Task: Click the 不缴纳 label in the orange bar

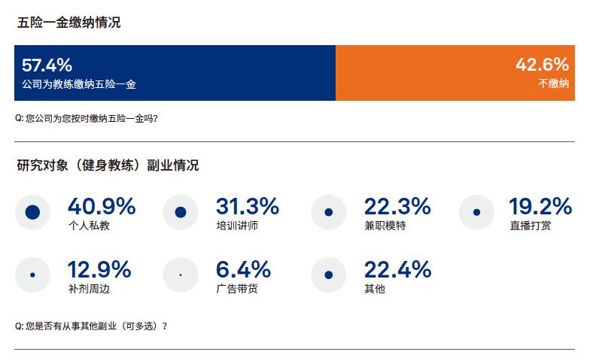Action: [554, 85]
